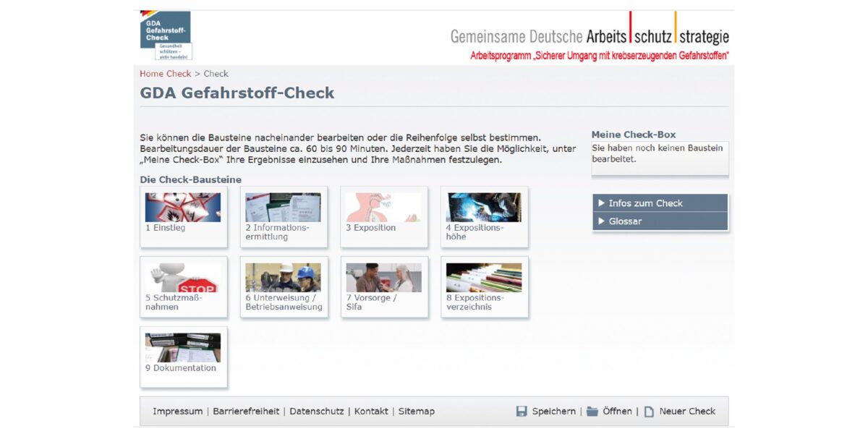The width and height of the screenshot is (868, 434).
Task: Expand the Infos zum Check section
Action: [x=660, y=203]
